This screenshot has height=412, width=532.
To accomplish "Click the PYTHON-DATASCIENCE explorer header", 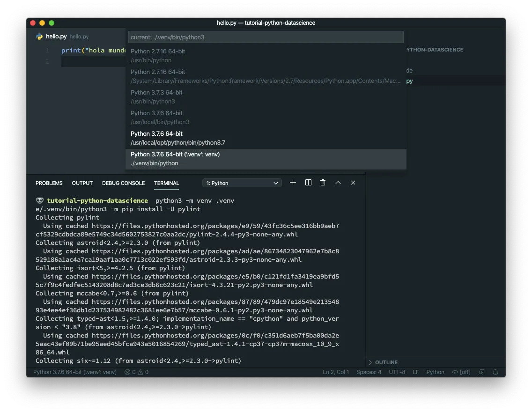I will click(x=435, y=50).
